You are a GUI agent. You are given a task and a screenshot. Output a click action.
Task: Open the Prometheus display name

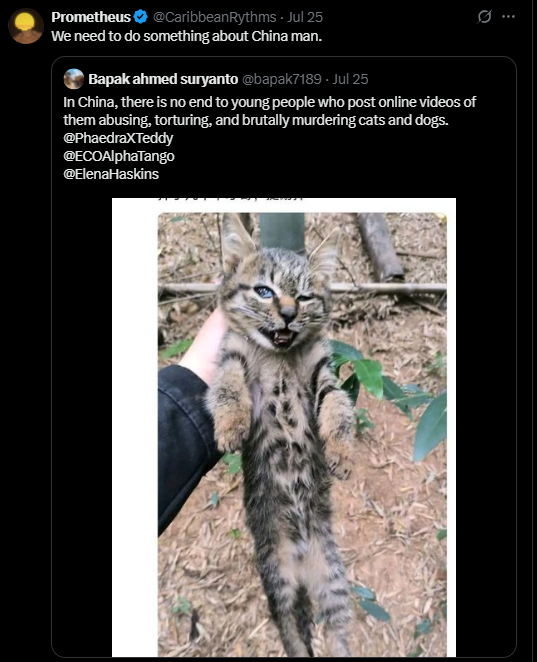coord(91,17)
